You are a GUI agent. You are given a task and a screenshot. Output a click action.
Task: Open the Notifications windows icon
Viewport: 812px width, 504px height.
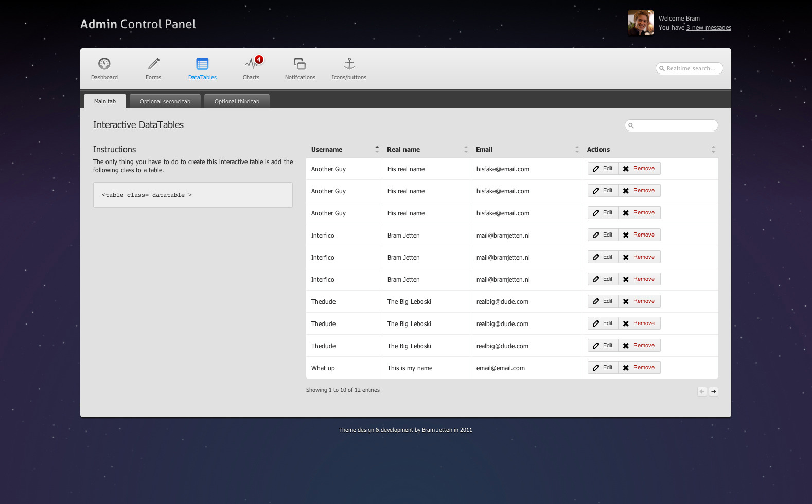[300, 64]
